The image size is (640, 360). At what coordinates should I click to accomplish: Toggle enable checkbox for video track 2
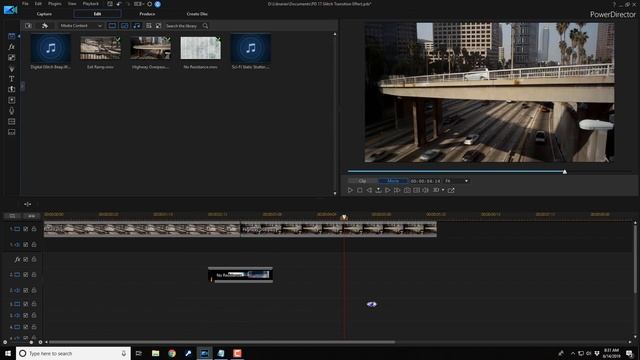tap(25, 275)
